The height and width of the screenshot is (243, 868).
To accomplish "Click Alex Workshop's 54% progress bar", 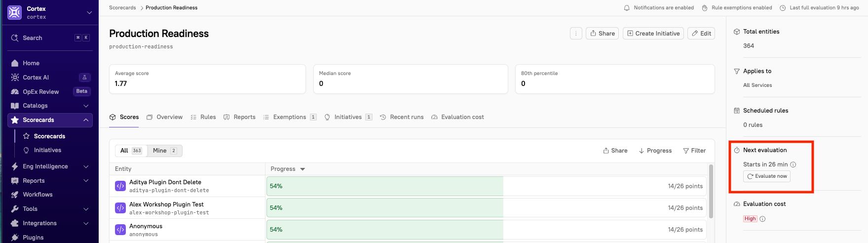I will click(x=487, y=208).
